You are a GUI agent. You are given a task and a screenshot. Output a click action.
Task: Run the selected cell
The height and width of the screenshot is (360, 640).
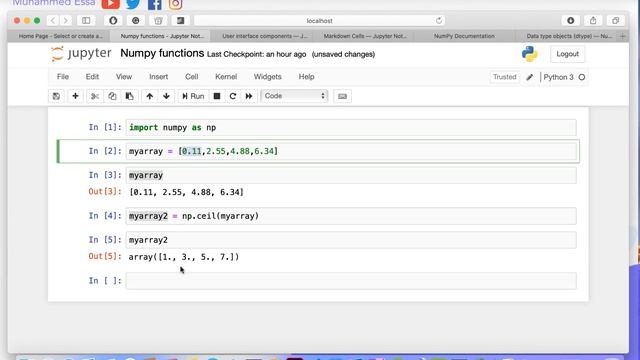pyautogui.click(x=193, y=96)
